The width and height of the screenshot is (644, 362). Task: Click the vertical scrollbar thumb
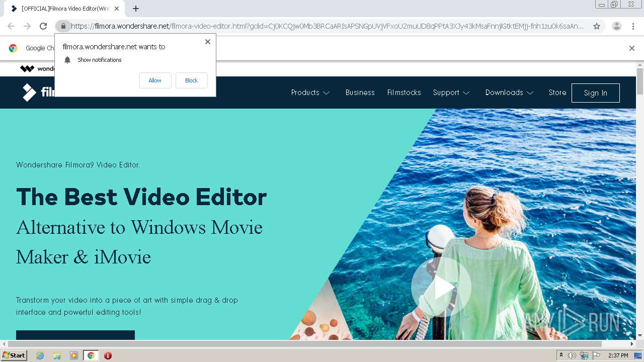click(x=640, y=81)
